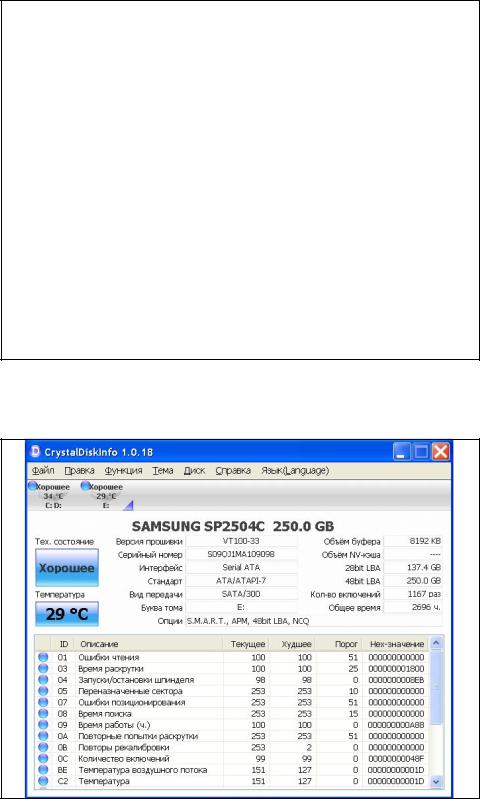Click the status orb for C2 Температура row
The height and width of the screenshot is (799, 480).
coord(43,781)
